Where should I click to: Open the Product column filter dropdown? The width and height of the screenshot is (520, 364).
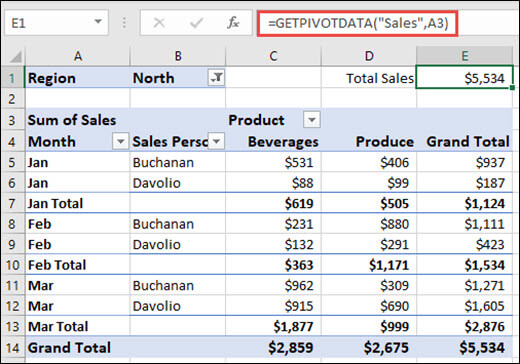pyautogui.click(x=312, y=120)
